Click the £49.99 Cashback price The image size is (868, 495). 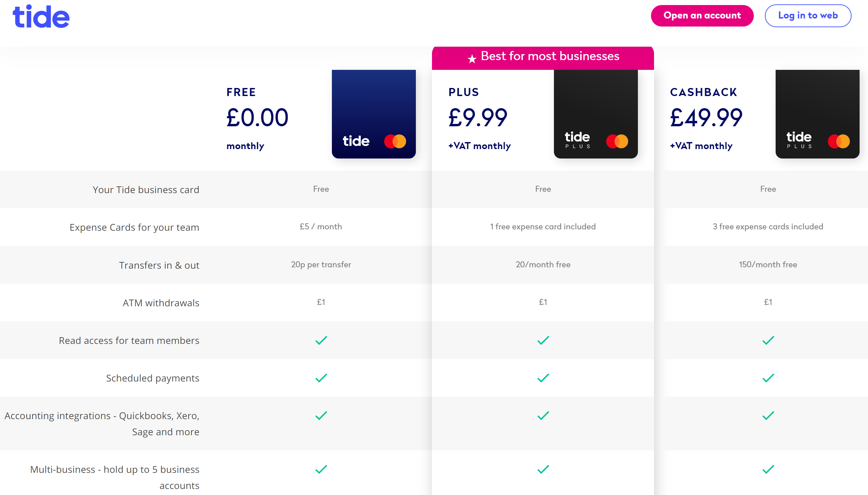[x=706, y=118]
